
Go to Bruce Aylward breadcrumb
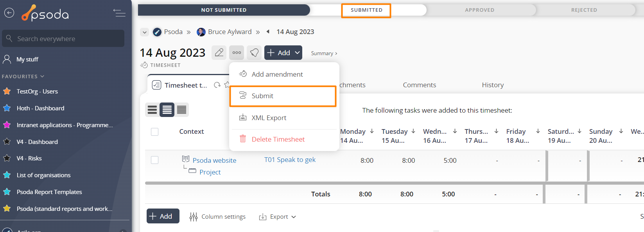(x=230, y=32)
